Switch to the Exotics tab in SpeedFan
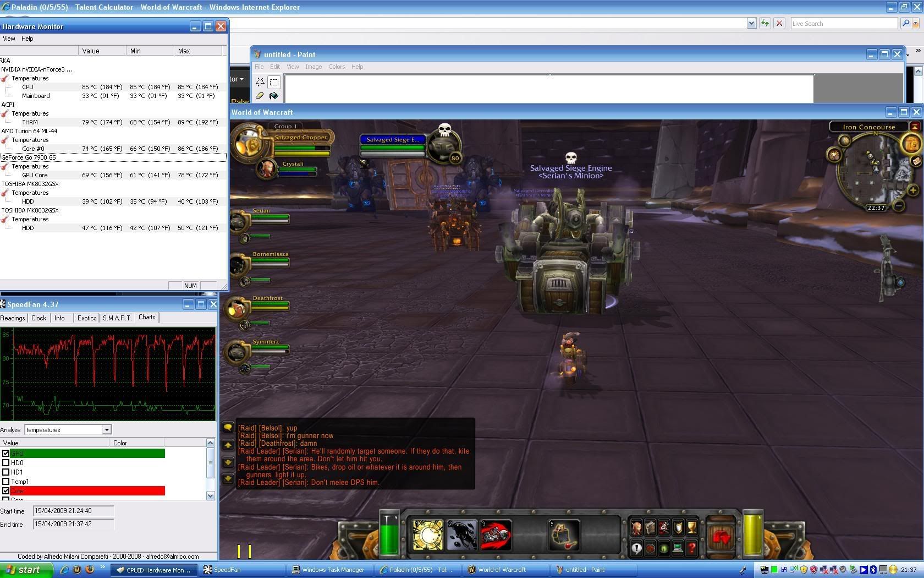This screenshot has height=578, width=924. click(x=87, y=318)
